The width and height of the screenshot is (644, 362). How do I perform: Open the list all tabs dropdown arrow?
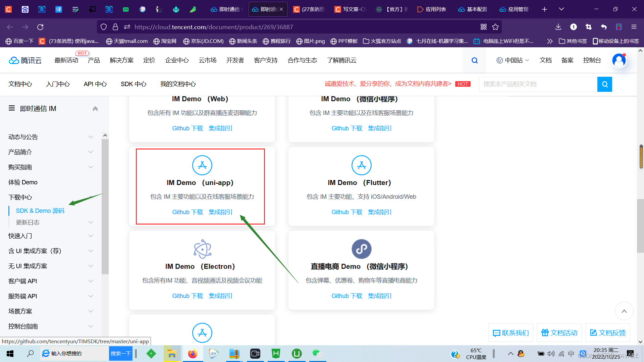pos(561,9)
